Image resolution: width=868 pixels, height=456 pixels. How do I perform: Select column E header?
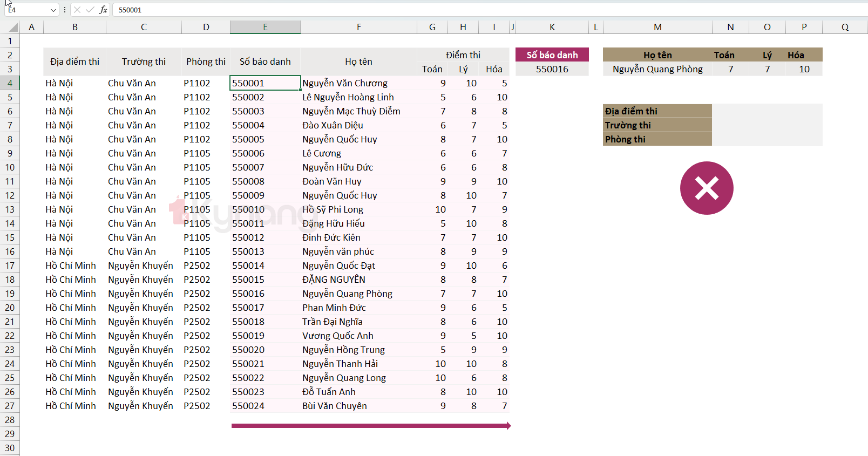click(265, 27)
